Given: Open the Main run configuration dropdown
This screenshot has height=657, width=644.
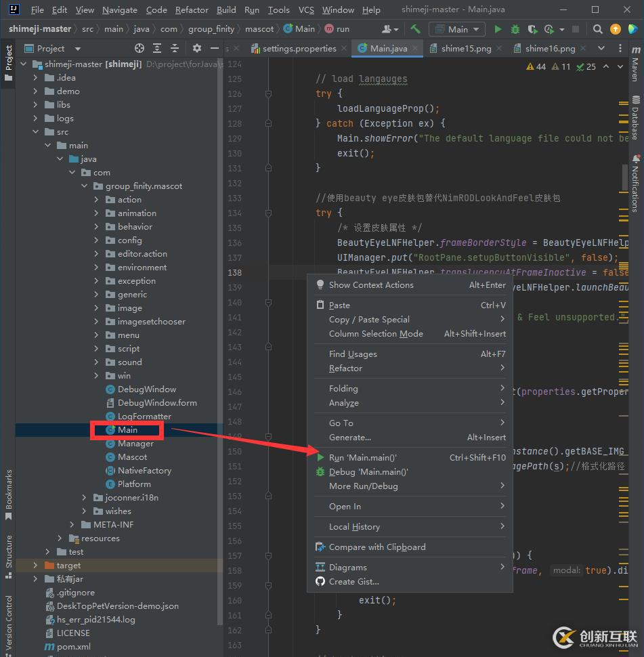Looking at the screenshot, I should (x=457, y=29).
